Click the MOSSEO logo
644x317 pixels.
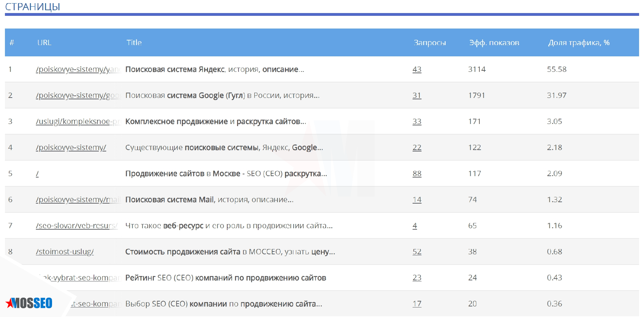tap(29, 303)
